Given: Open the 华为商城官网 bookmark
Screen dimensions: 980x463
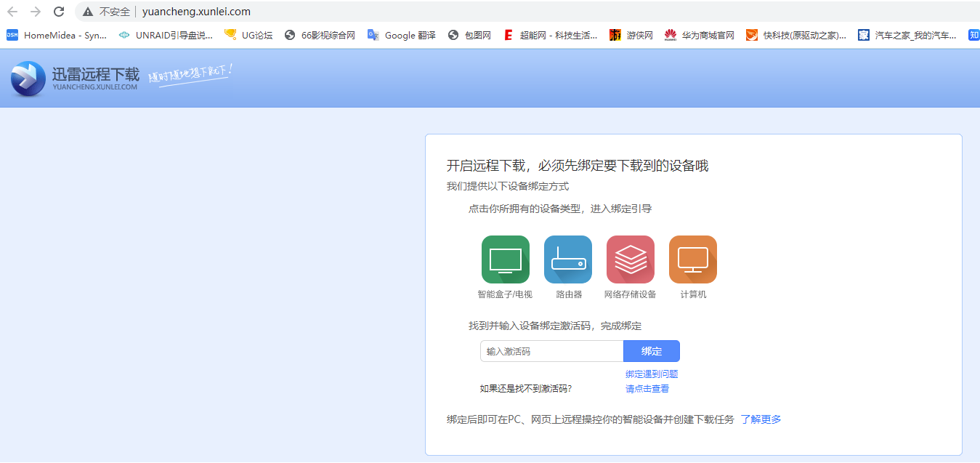Looking at the screenshot, I should pyautogui.click(x=700, y=35).
